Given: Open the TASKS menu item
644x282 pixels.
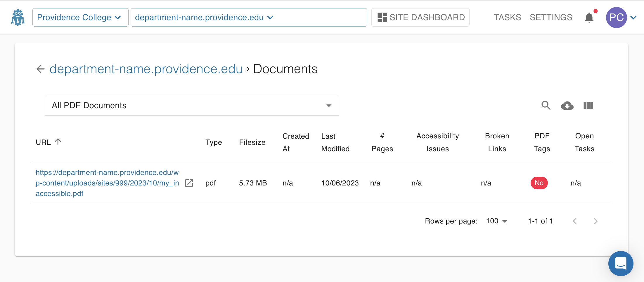Looking at the screenshot, I should click(507, 17).
